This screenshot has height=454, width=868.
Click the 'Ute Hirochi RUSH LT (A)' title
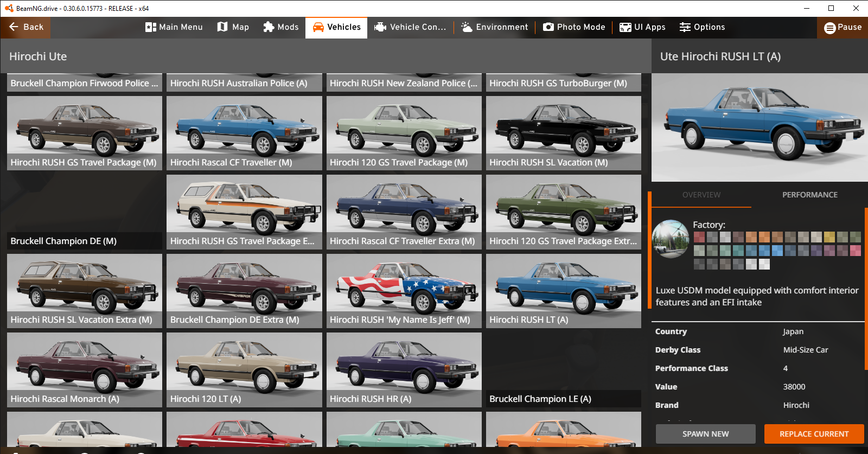pos(720,56)
